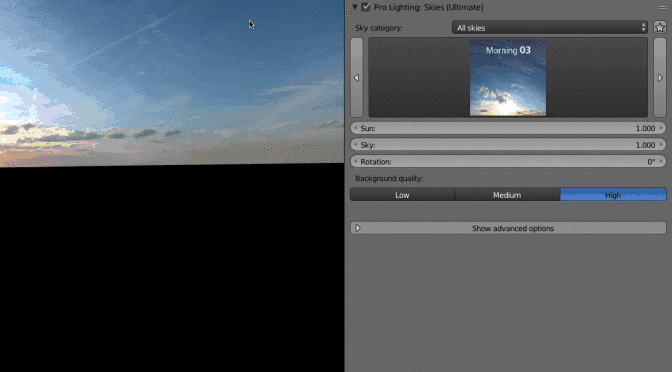Viewport: 672px width, 372px height.
Task: Click the Sky category label
Action: click(378, 28)
